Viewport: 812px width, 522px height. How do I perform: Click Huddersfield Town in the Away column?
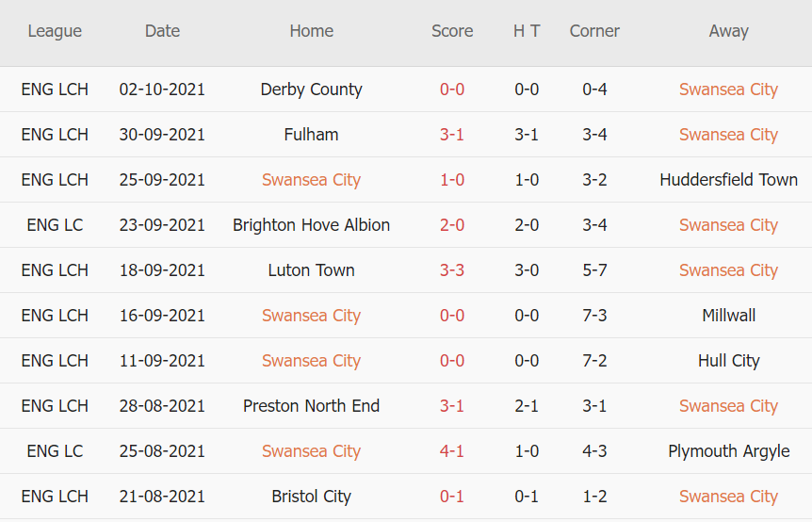click(728, 180)
